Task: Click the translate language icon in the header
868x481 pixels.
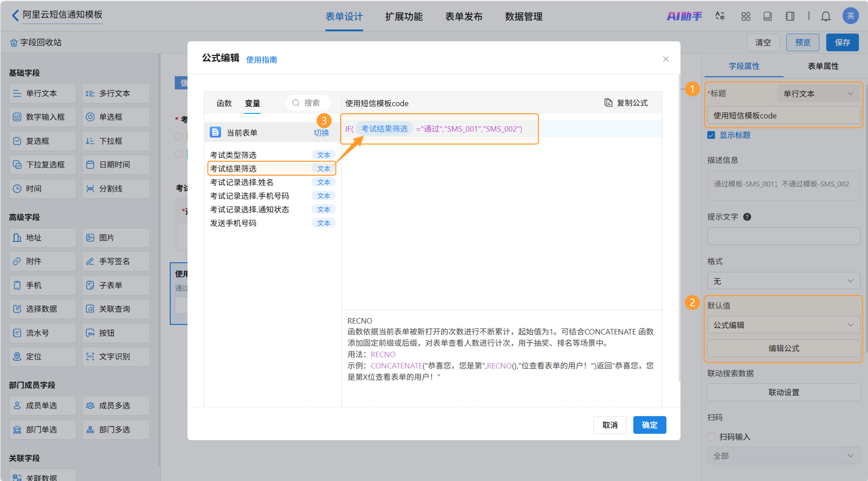Action: click(x=720, y=16)
